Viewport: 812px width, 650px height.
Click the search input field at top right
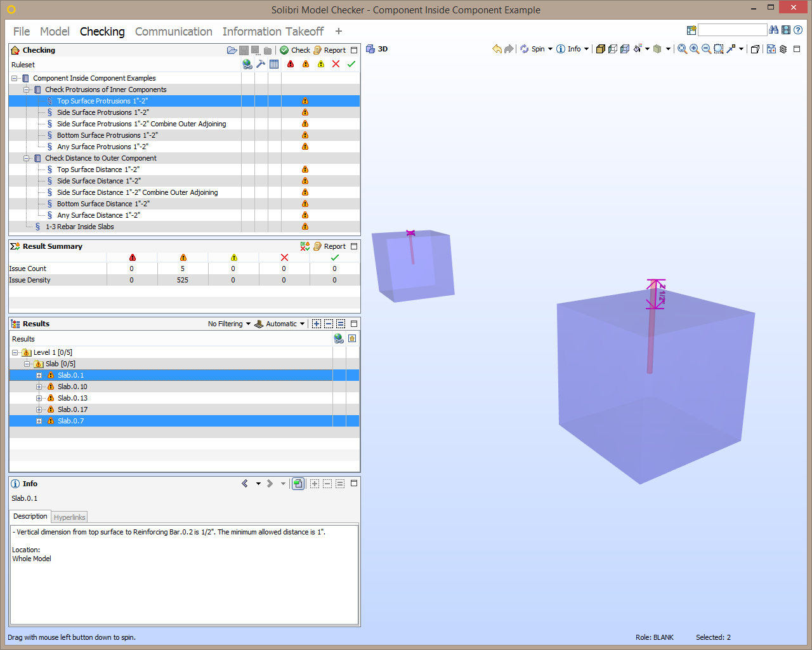732,30
